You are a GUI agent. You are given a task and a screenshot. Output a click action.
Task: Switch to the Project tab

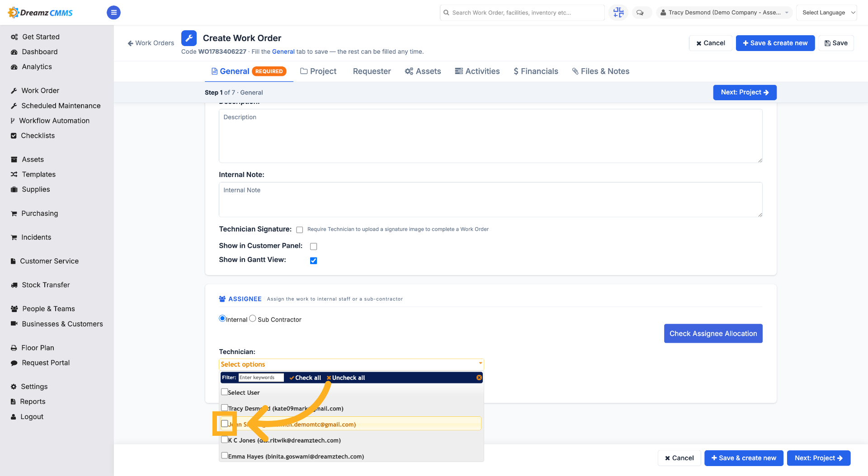click(318, 71)
